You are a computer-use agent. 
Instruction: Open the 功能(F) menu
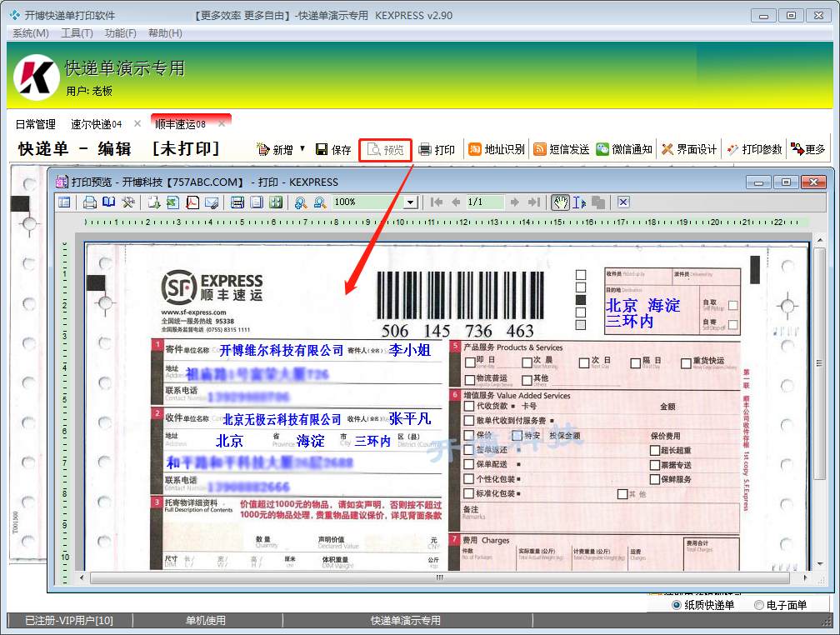click(x=120, y=33)
